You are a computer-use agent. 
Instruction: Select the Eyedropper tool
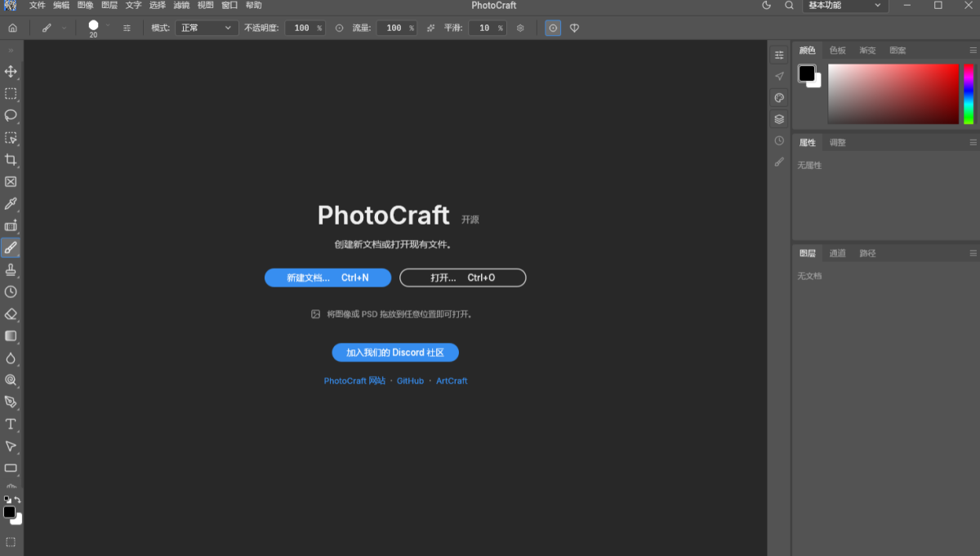pyautogui.click(x=11, y=204)
